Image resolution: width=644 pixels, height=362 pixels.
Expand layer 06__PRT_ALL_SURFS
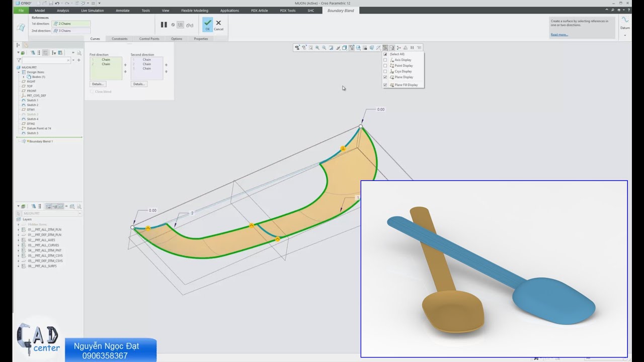(x=19, y=266)
